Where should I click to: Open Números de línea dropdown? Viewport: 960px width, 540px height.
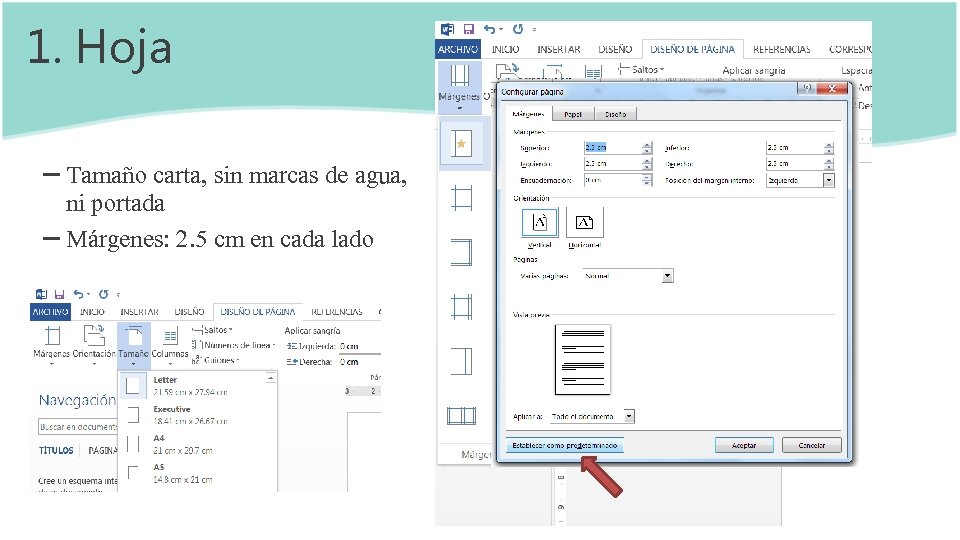pyautogui.click(x=233, y=345)
